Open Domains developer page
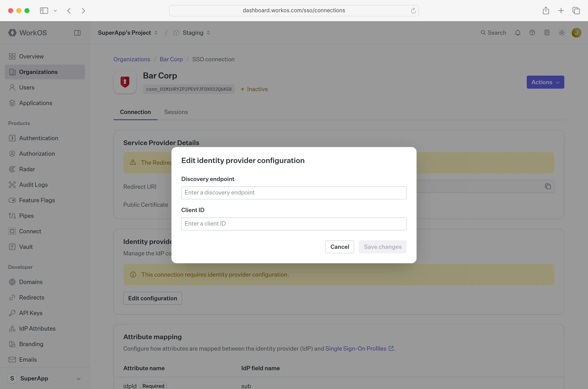Screen dimensions: 588x389 pyautogui.click(x=45, y=282)
